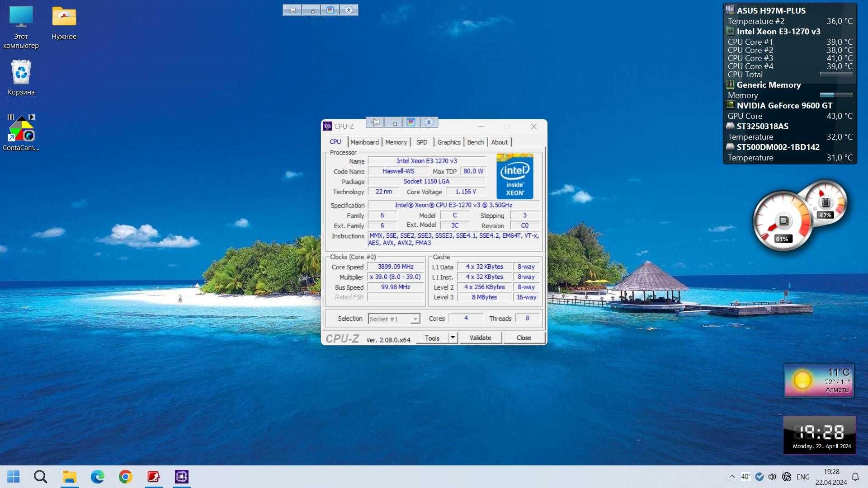
Task: Click the colored window icon on CPU-Z title bar
Action: pos(411,122)
